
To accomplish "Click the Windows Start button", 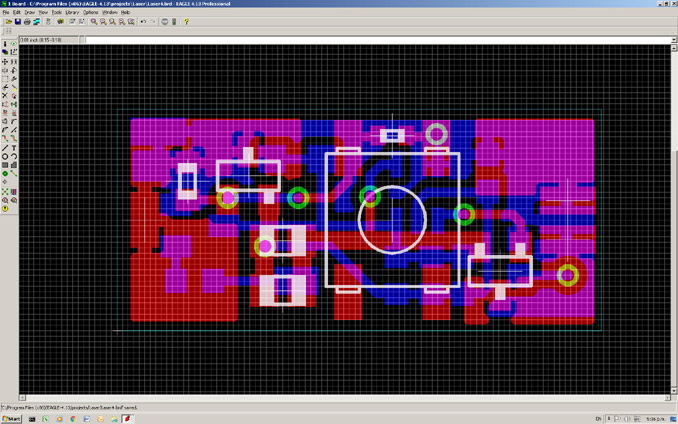I will [x=11, y=419].
